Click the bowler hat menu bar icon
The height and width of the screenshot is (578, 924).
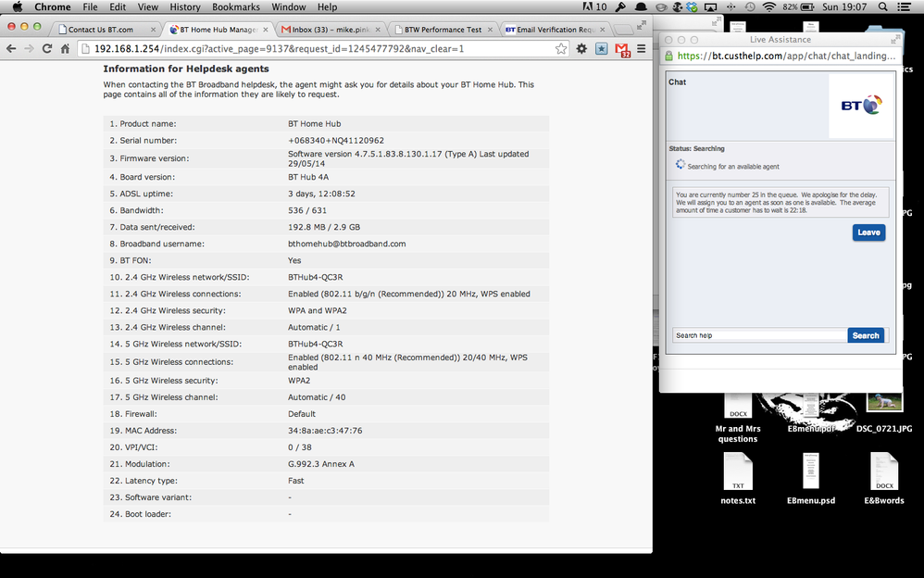point(641,6)
